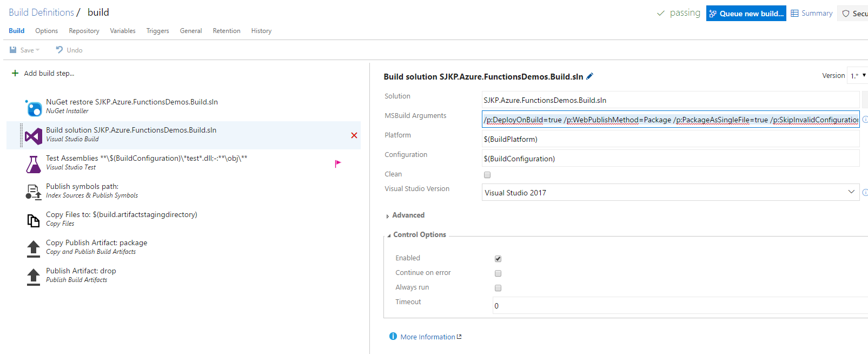
Task: Click the Publish Artifact drop upload icon
Action: 34,277
